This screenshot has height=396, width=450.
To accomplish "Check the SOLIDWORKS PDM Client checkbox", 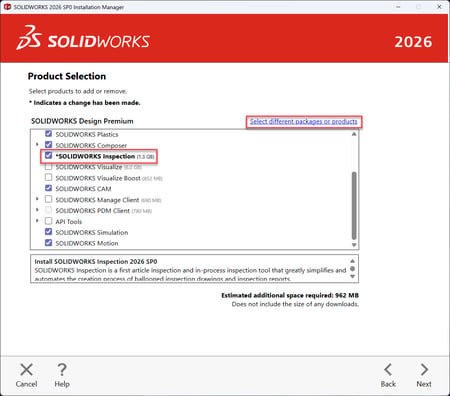I will tap(48, 210).
